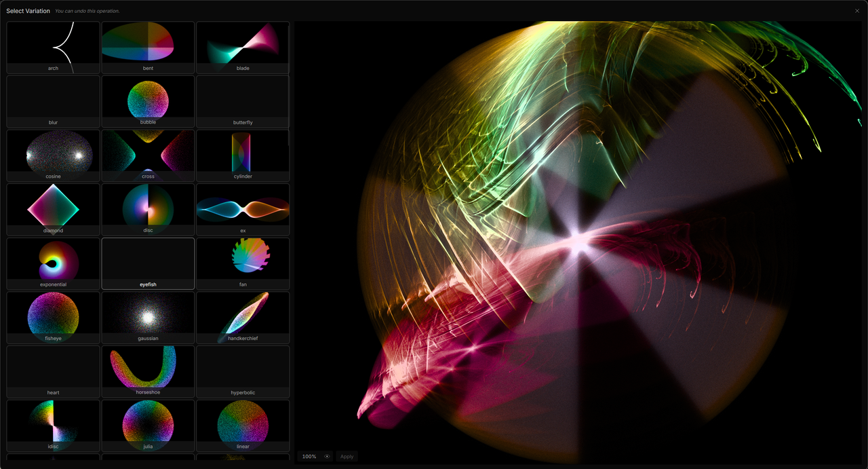Viewport: 868px width, 469px height.
Task: Select the linear variation
Action: [243, 426]
